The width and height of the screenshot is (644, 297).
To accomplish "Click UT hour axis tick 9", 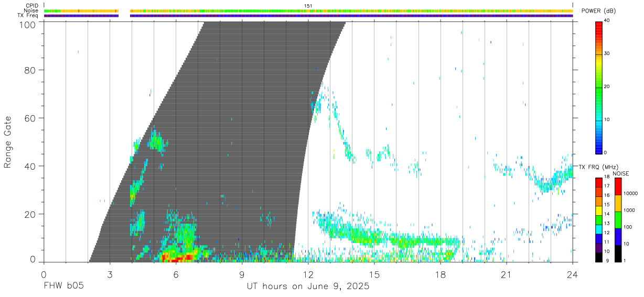I will [242, 274].
